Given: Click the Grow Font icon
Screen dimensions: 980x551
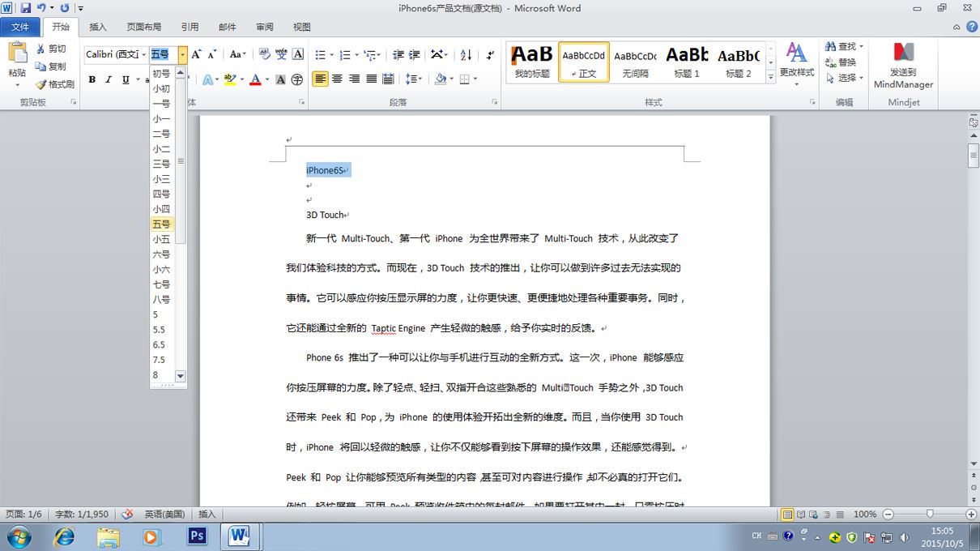Looking at the screenshot, I should 196,54.
